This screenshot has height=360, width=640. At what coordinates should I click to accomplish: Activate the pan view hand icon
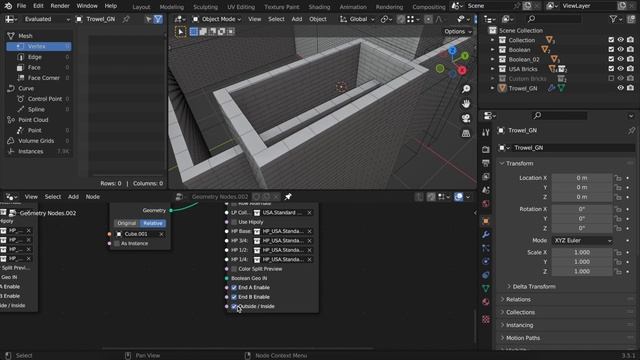[x=466, y=104]
